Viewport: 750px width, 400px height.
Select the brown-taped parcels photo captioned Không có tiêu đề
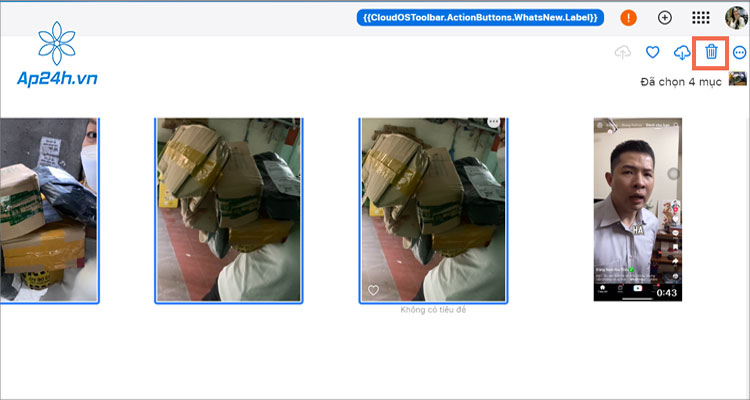(x=433, y=211)
